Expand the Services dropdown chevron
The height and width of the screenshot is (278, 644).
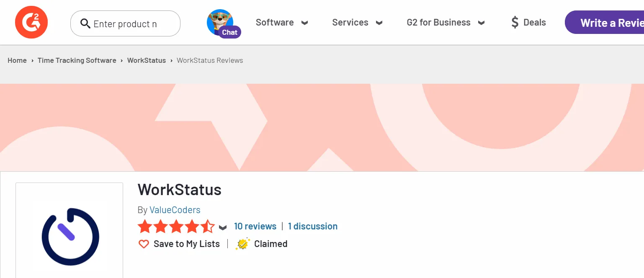pyautogui.click(x=379, y=23)
